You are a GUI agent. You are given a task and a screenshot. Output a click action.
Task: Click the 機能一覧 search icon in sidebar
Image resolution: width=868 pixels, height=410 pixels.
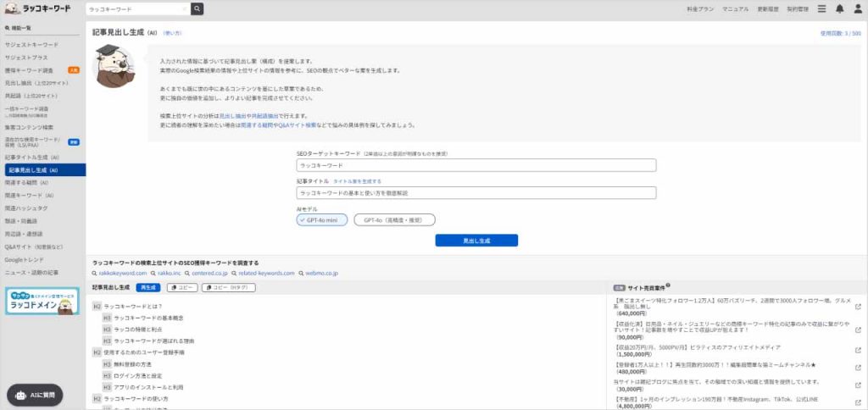click(7, 28)
